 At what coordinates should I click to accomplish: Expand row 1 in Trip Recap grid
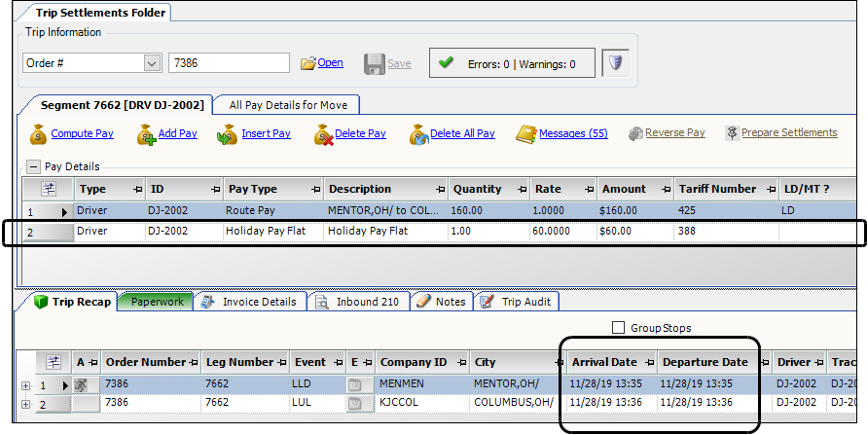(x=25, y=385)
